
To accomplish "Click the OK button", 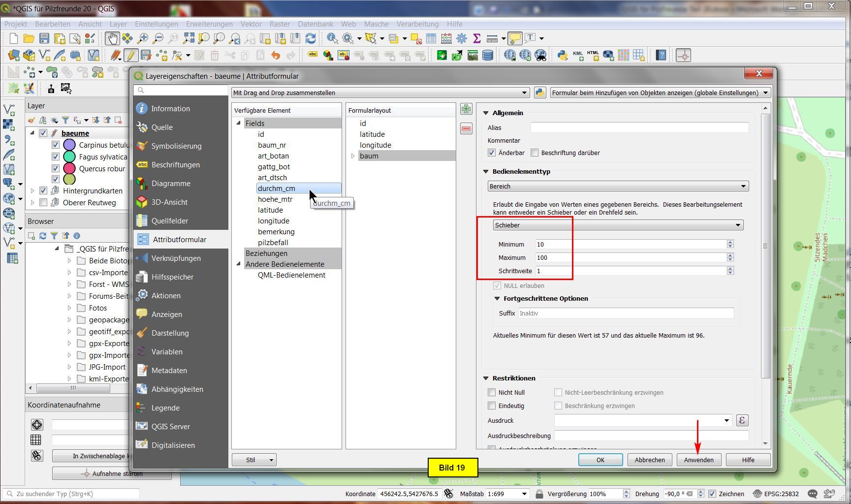I will click(x=600, y=460).
